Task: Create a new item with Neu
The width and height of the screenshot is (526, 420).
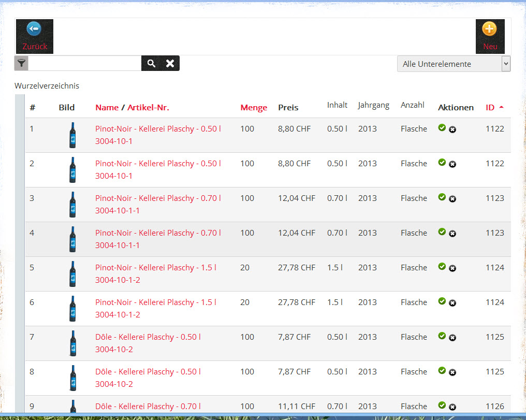Action: [490, 36]
